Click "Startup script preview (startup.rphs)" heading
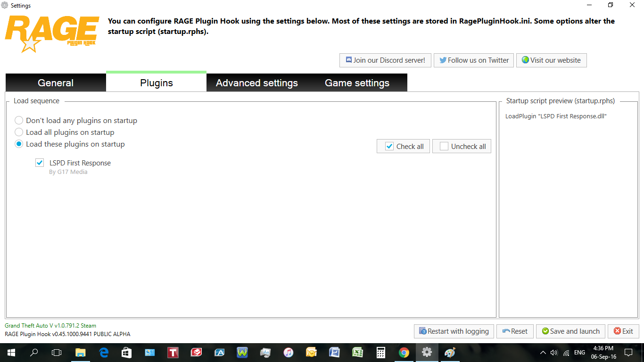The width and height of the screenshot is (644, 362). 561,101
